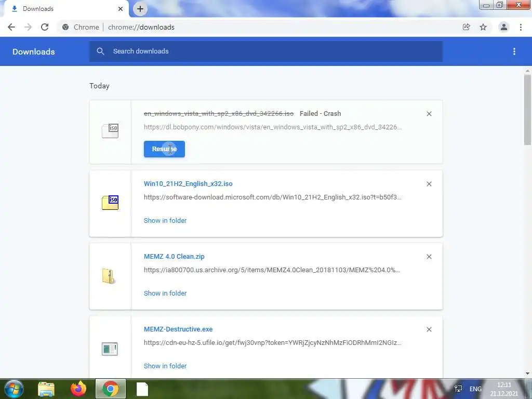Go back using the browser back arrow
This screenshot has width=532, height=399.
click(11, 27)
